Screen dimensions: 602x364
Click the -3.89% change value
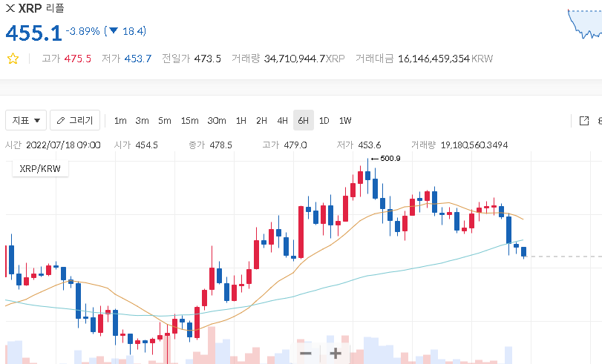[82, 31]
